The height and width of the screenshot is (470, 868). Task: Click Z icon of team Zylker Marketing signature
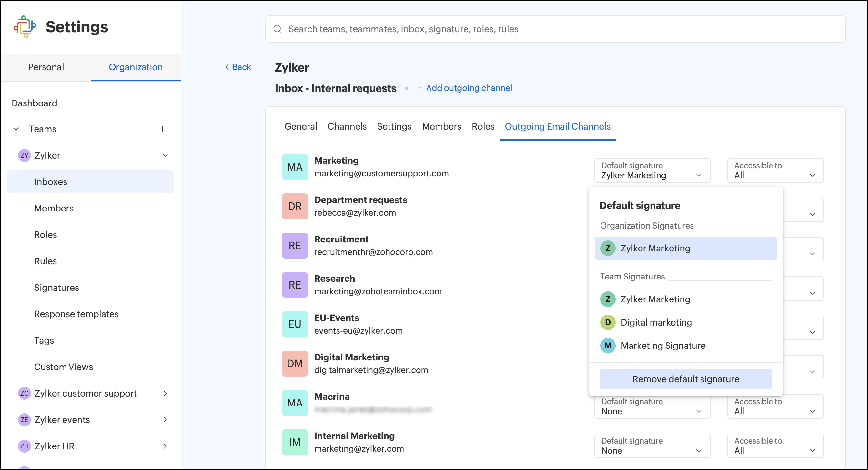[608, 299]
